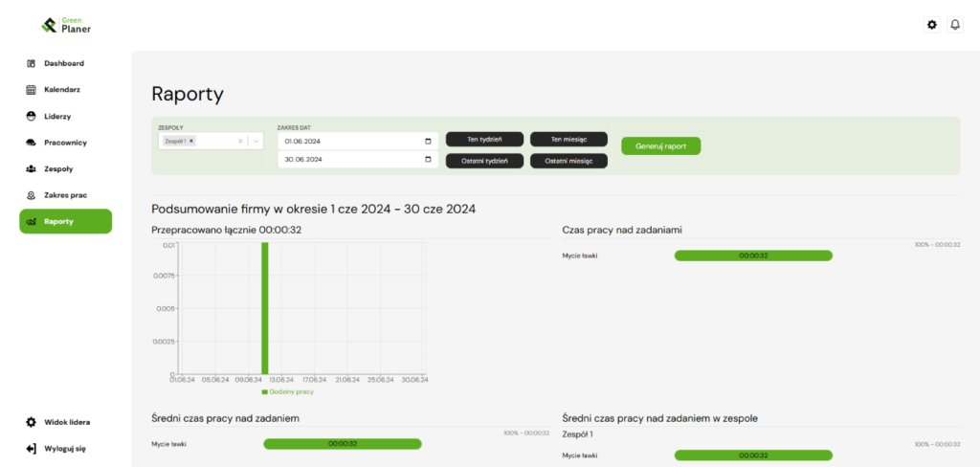Image resolution: width=980 pixels, height=467 pixels.
Task: Click the Ten tydzień button
Action: [x=484, y=140]
